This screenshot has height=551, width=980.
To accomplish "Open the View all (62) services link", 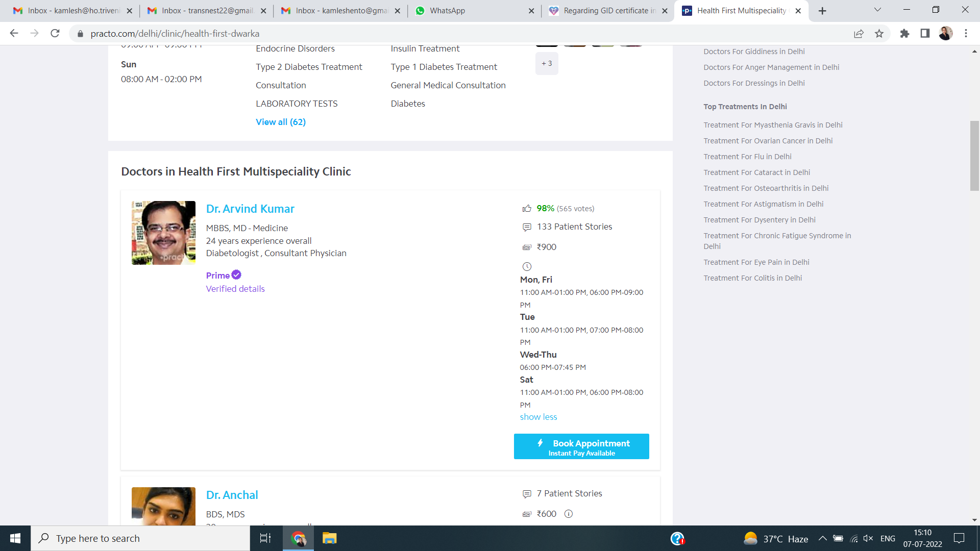I will point(281,122).
